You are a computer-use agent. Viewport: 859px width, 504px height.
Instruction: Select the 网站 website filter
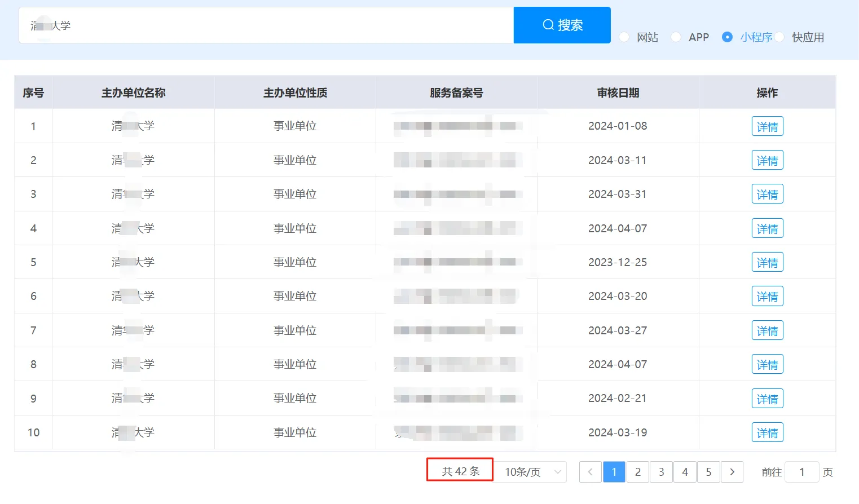pyautogui.click(x=624, y=37)
